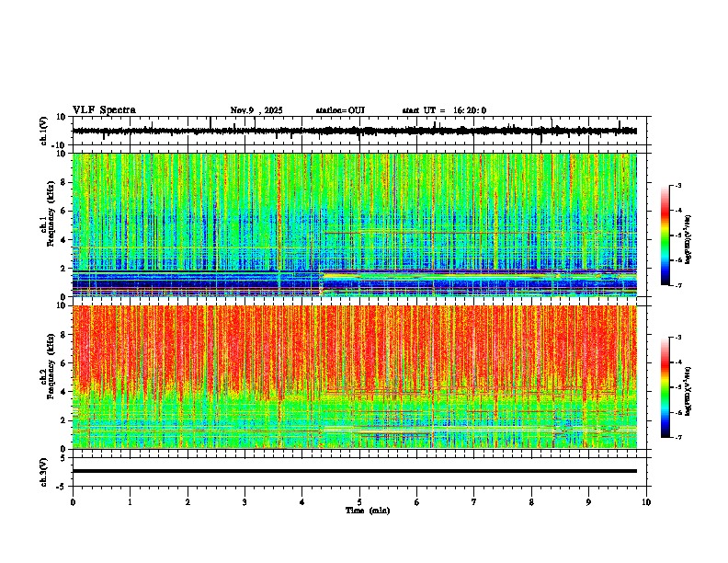Screen dimensions: 728x563
Task: Click the "-3" label atop ch.2 color scale
Action: [677, 338]
